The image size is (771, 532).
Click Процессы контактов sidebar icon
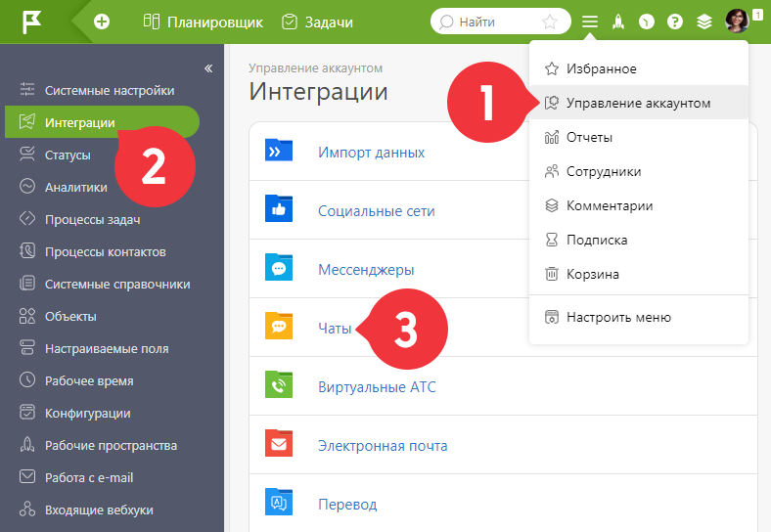click(x=27, y=251)
